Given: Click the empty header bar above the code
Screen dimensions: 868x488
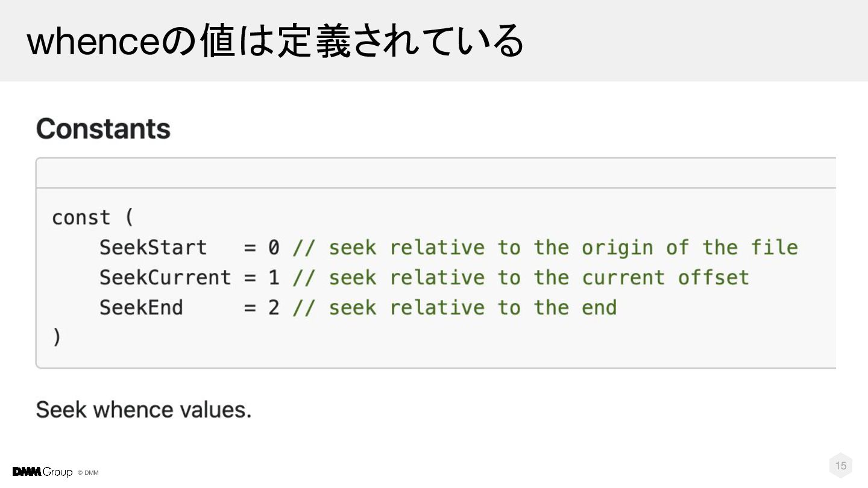Looking at the screenshot, I should 435,174.
